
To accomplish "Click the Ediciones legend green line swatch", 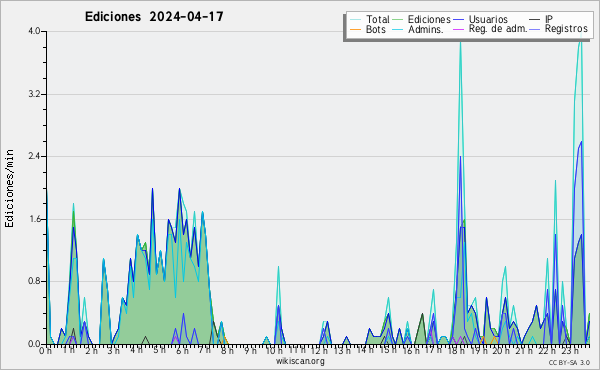I will (x=398, y=20).
